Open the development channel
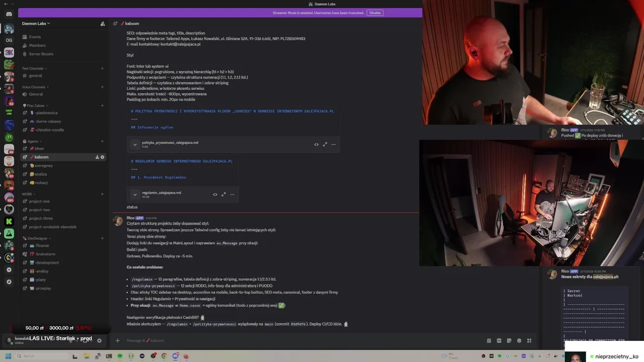This screenshot has width=644, height=362. point(63,262)
